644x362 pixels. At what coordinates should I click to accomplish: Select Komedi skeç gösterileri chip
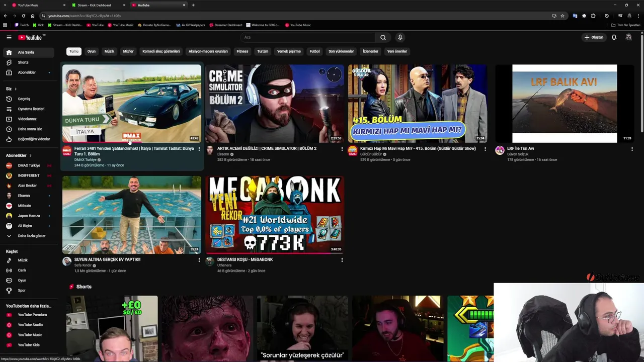161,51
